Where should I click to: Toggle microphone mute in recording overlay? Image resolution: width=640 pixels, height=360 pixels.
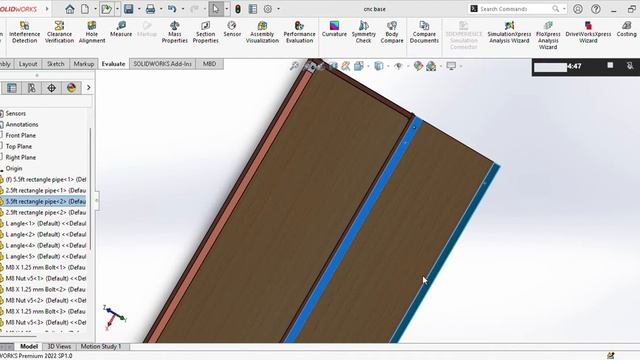(x=630, y=66)
